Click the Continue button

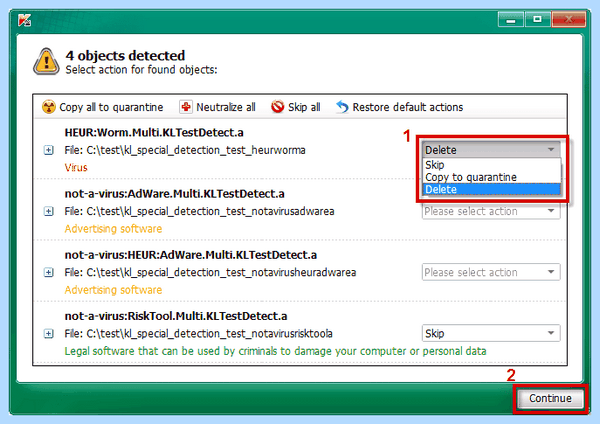coord(550,398)
